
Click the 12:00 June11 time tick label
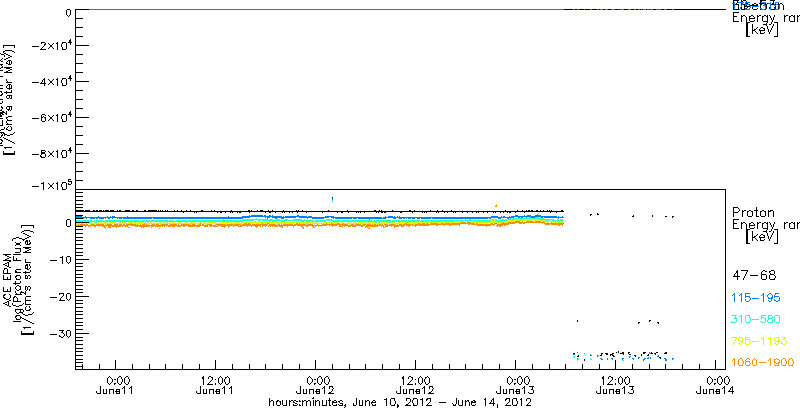(x=216, y=386)
